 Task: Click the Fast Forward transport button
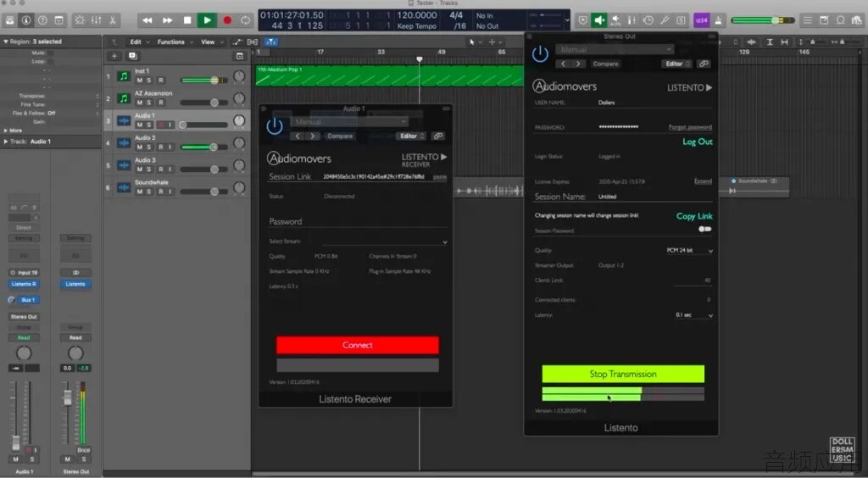pos(167,20)
